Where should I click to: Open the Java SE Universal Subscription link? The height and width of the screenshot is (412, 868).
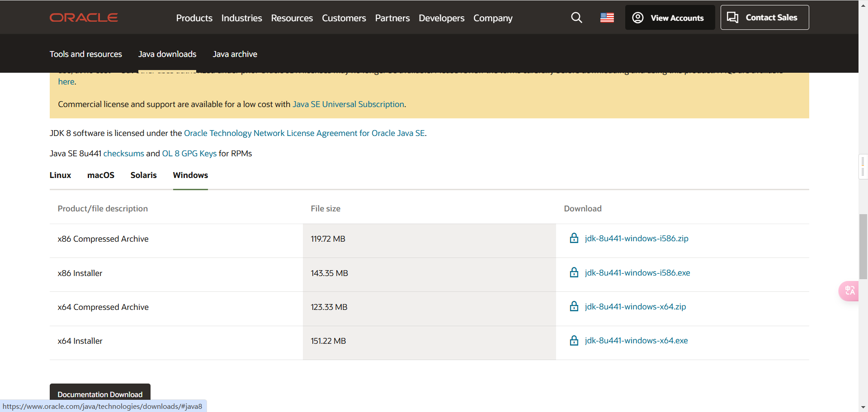(348, 104)
